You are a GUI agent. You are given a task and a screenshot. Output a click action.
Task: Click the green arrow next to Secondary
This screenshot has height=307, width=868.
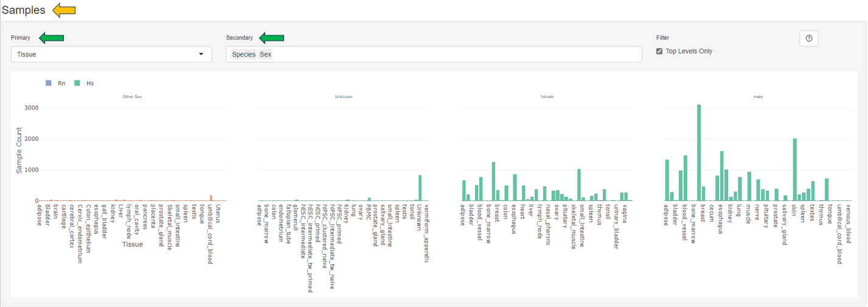click(x=272, y=38)
